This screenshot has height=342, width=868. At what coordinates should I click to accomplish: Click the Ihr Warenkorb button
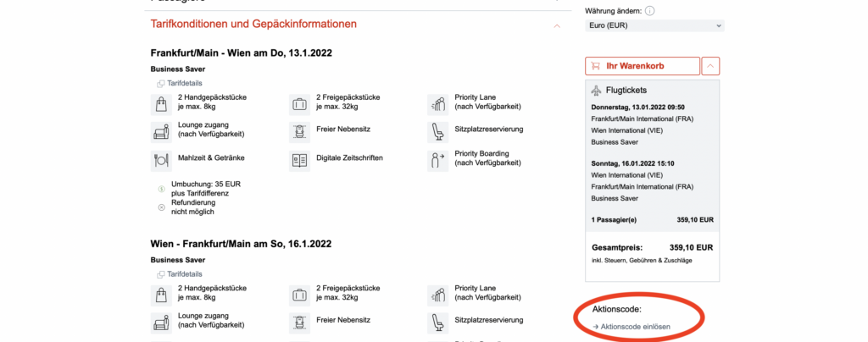(x=642, y=66)
